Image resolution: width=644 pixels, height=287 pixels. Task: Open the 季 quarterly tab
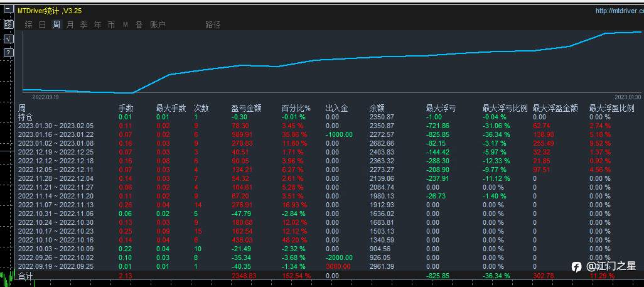83,24
